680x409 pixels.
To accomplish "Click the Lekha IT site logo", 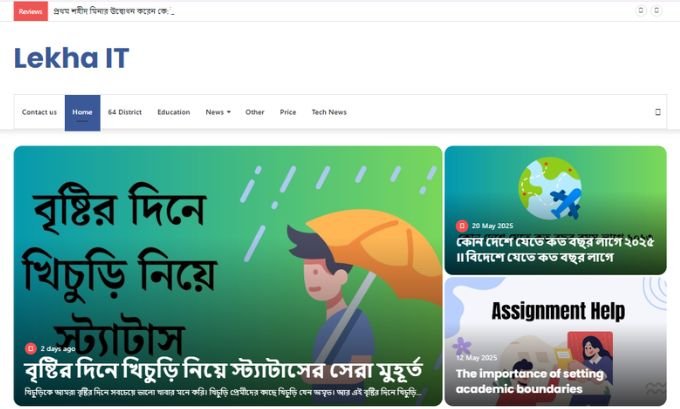I will [72, 58].
